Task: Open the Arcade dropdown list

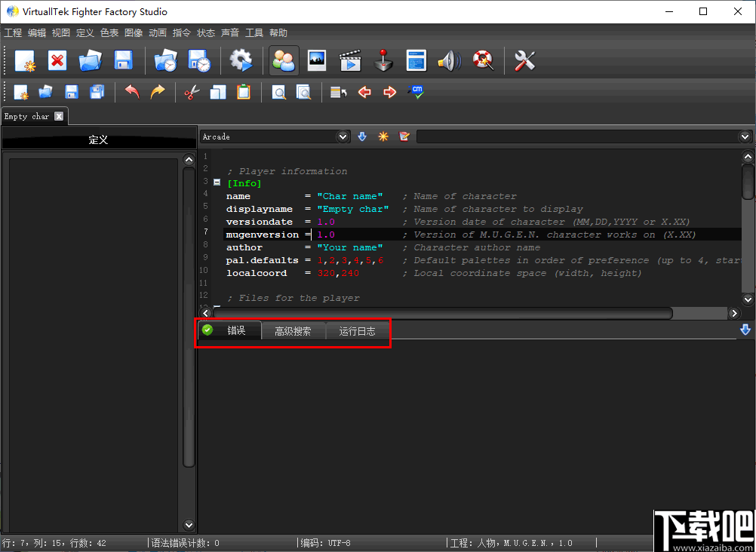Action: pos(343,136)
